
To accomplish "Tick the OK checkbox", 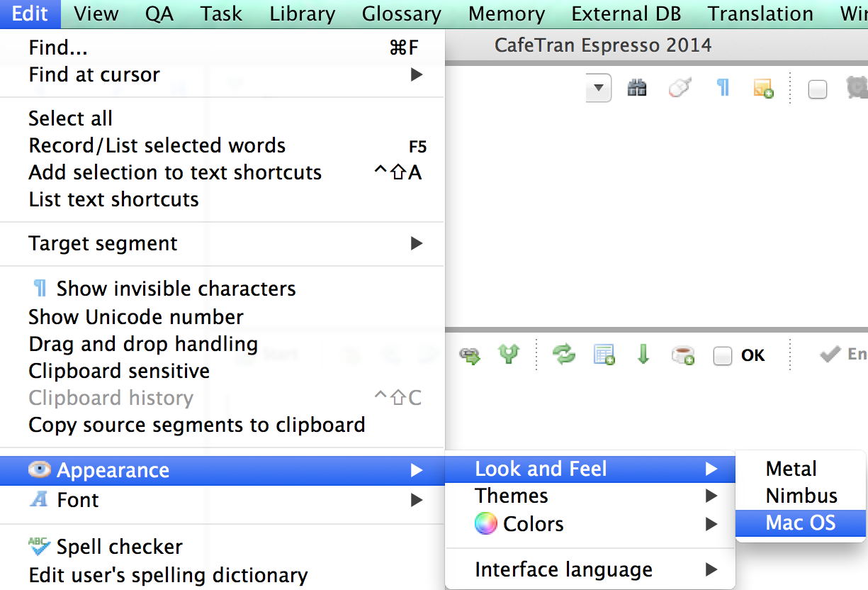I will click(723, 356).
